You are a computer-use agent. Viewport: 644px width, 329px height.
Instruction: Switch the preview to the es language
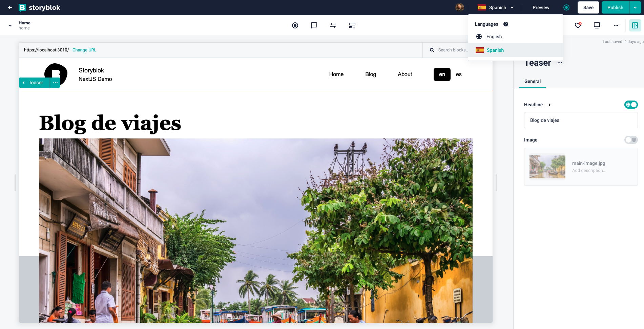[459, 74]
